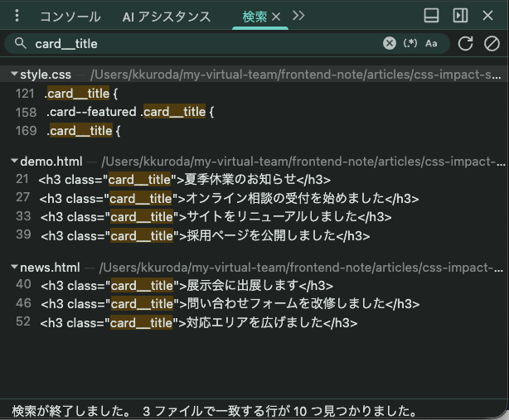Open the 夏季休業のお知らせ result line
The image size is (509, 420).
254,180
